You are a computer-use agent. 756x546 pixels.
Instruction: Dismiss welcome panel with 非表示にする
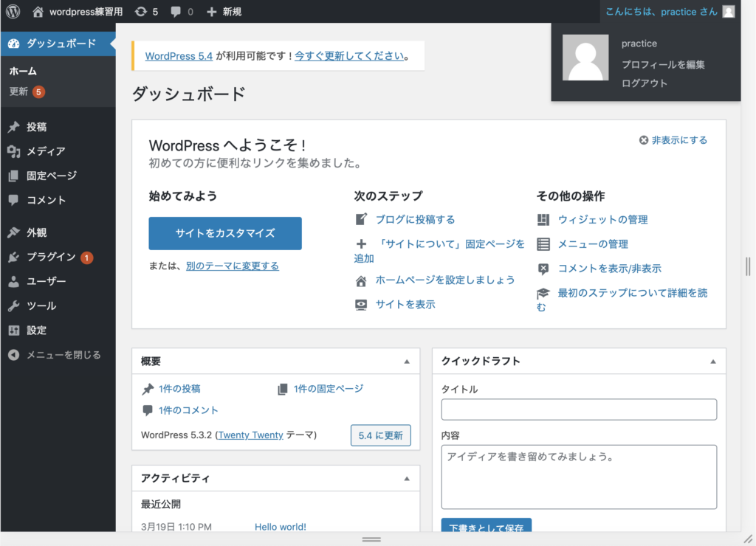pyautogui.click(x=673, y=140)
